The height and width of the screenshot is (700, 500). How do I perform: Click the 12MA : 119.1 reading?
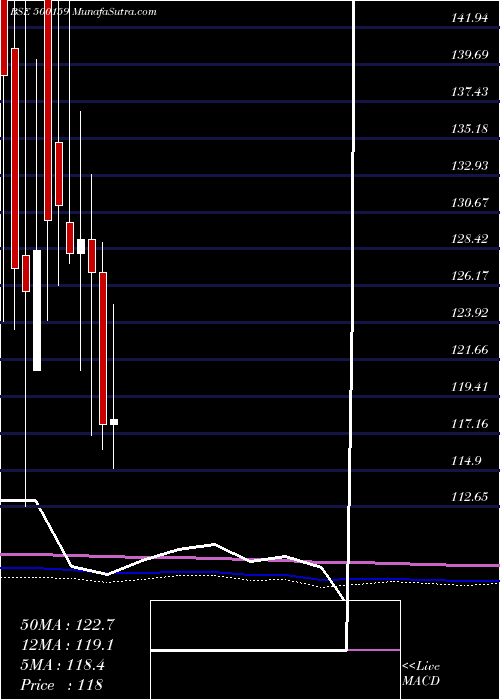coord(67,645)
